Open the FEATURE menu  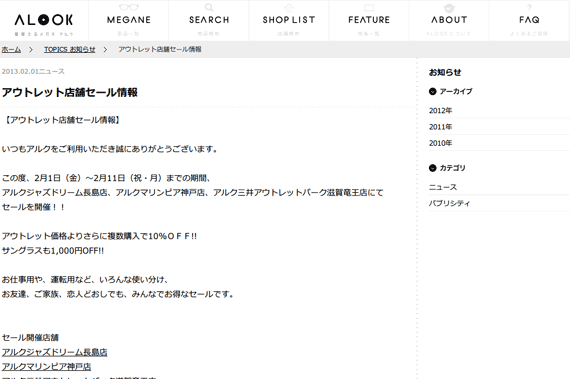(x=369, y=20)
